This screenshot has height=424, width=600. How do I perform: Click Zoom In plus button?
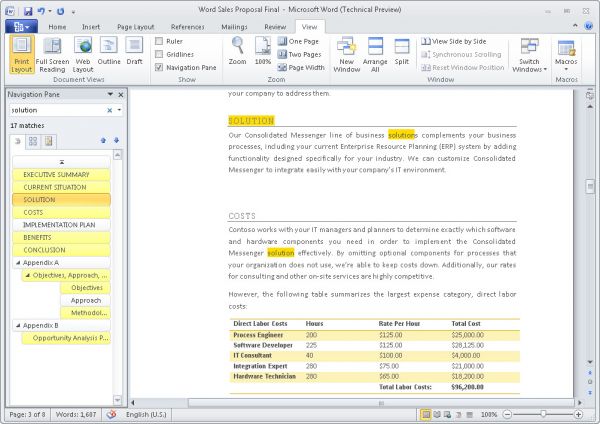click(579, 414)
